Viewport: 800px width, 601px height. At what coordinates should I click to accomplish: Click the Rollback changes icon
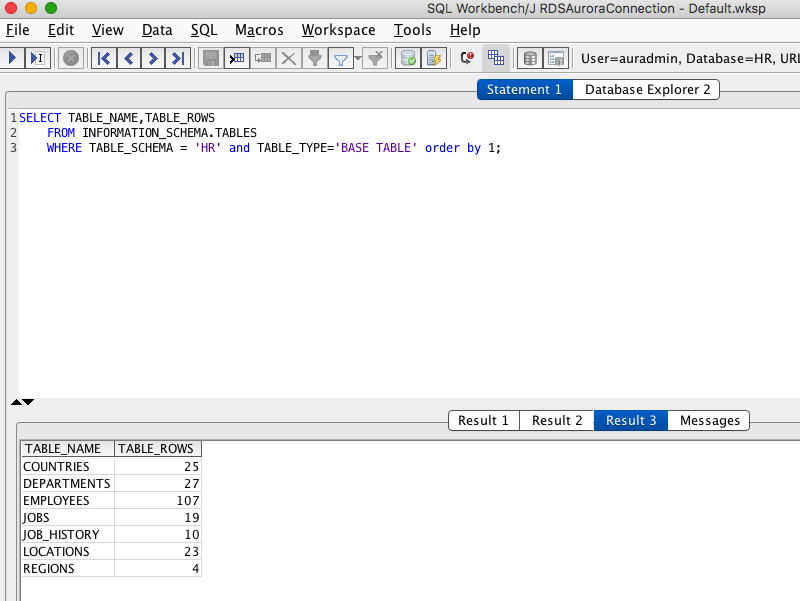click(x=433, y=58)
